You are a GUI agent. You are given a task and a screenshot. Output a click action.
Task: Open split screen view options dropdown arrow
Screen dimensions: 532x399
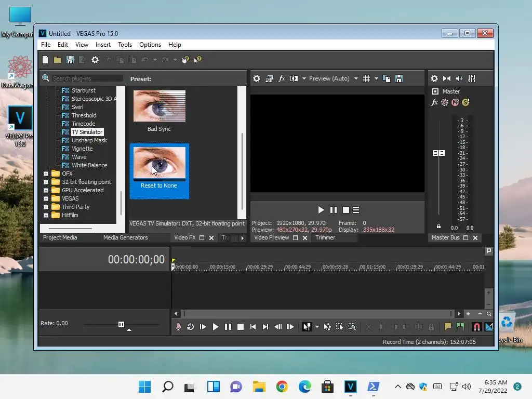(304, 79)
